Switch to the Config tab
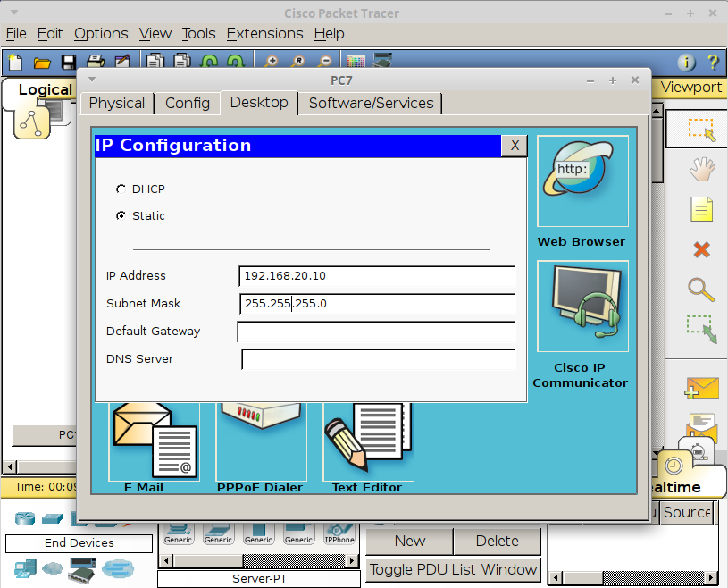 188,103
